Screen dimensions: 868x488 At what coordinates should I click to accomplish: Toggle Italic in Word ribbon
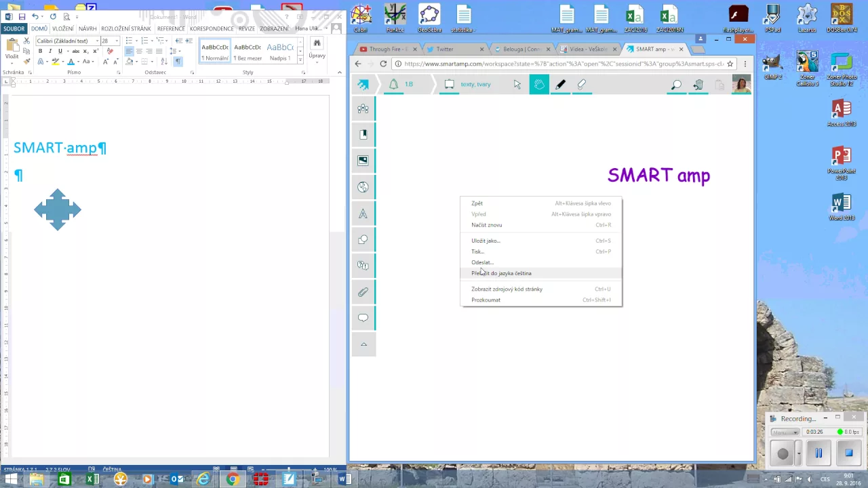[x=50, y=51]
